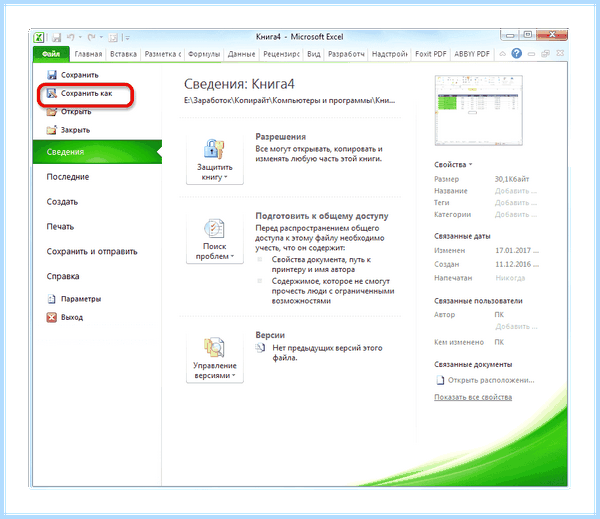Click the Изменен date 17.01.2017

click(x=517, y=250)
